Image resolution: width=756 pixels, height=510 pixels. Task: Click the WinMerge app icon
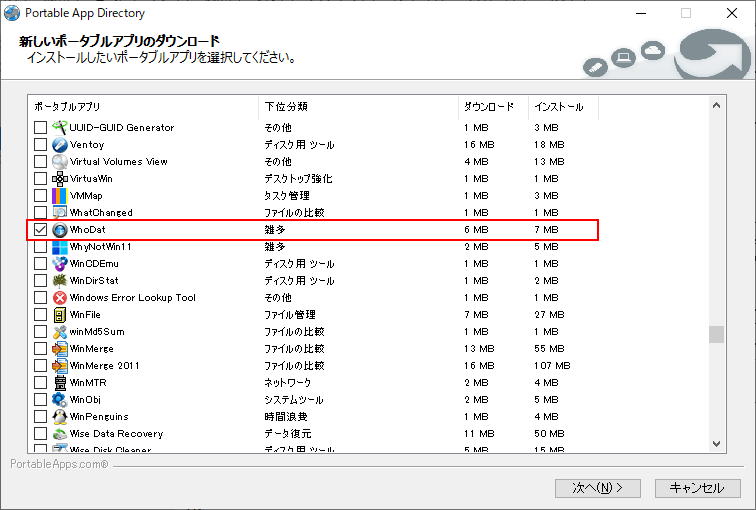pos(59,349)
